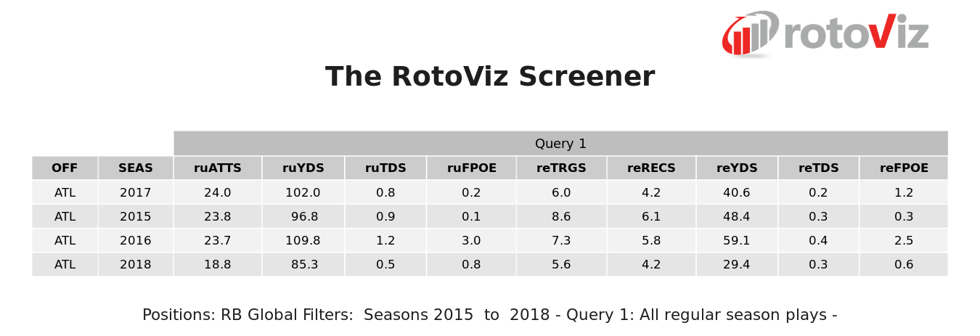The image size is (980, 336).
Task: Click the RotoViz logo icon
Action: click(749, 34)
